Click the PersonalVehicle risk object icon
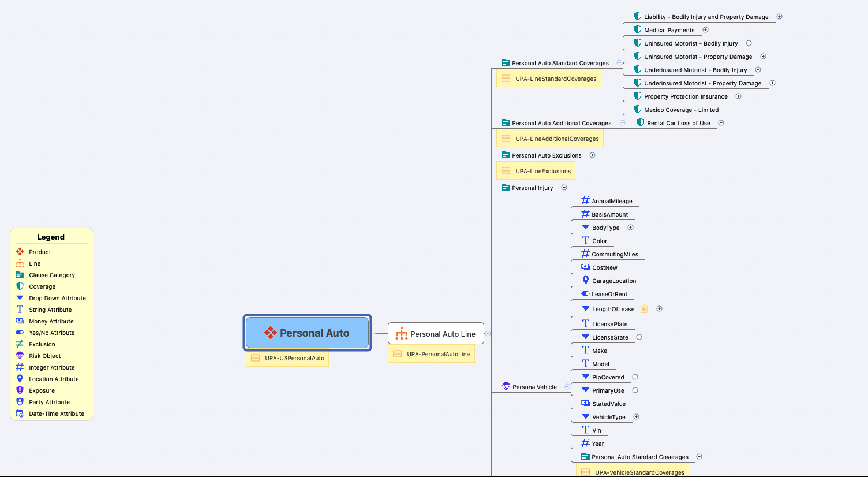Screen dimensions: 868x477 [x=506, y=386]
